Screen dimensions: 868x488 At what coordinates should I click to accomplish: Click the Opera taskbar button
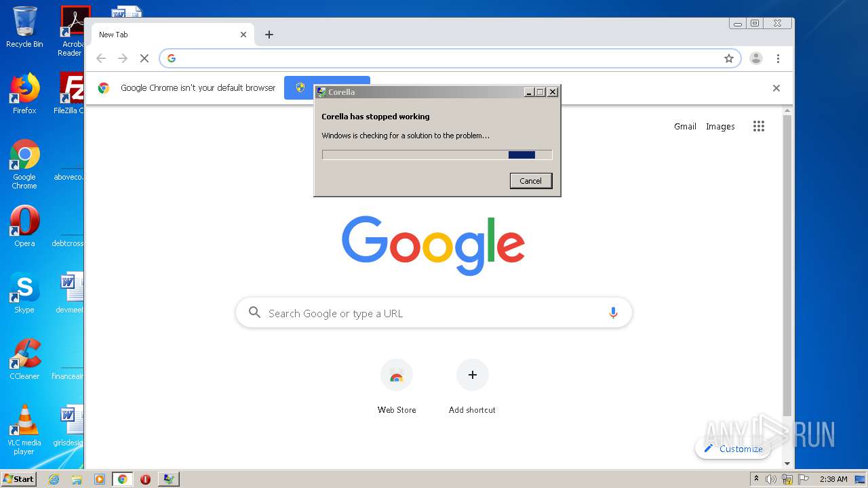click(145, 479)
